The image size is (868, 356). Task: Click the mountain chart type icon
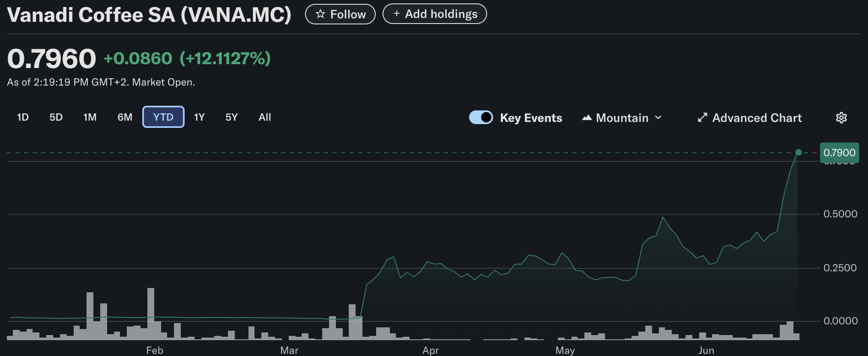(x=587, y=118)
